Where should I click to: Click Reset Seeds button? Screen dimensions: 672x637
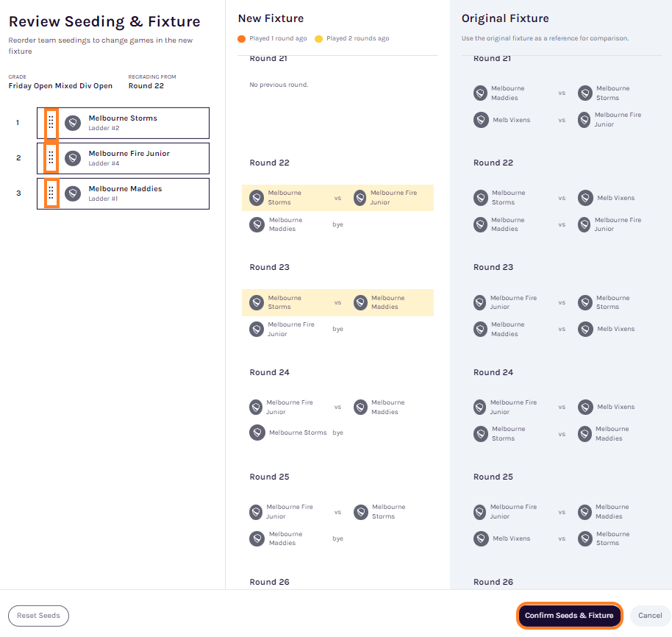click(38, 616)
